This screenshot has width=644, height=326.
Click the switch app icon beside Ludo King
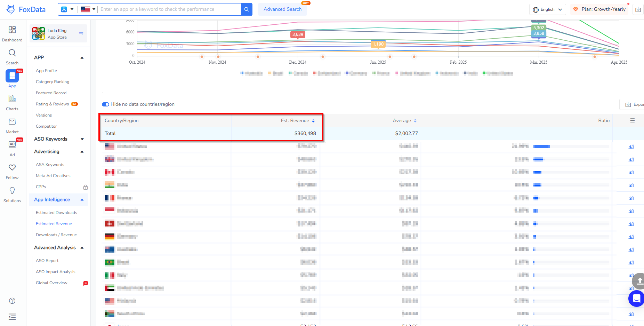(81, 33)
